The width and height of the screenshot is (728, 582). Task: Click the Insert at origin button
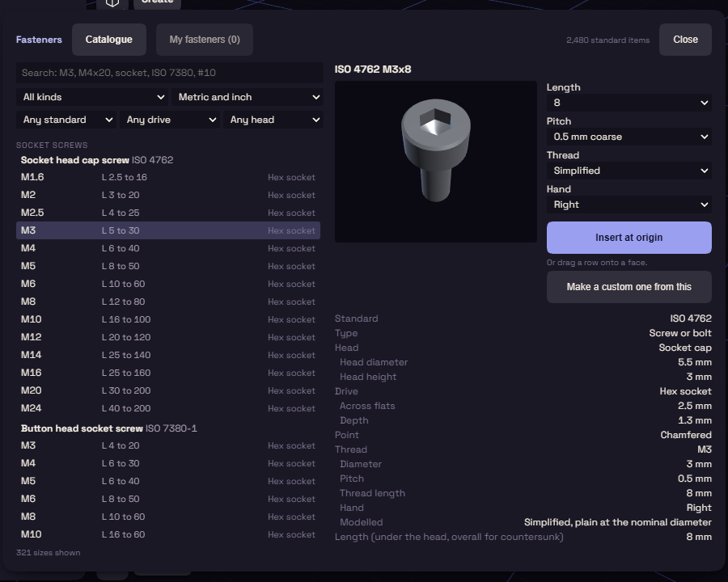pyautogui.click(x=629, y=238)
